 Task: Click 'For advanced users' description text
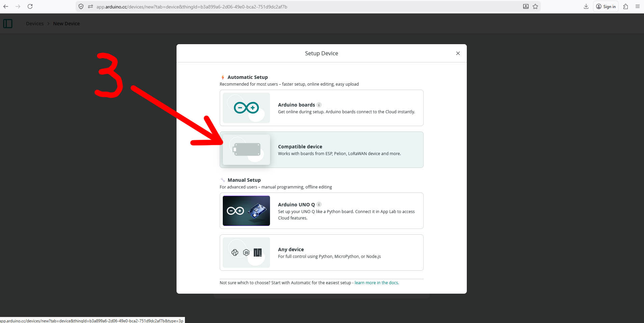276,187
